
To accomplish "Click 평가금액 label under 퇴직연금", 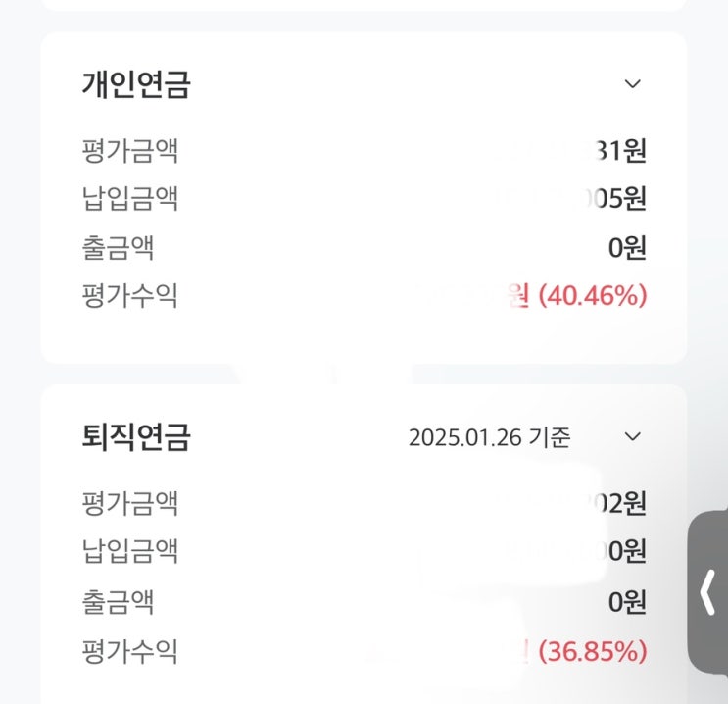I will (129, 504).
